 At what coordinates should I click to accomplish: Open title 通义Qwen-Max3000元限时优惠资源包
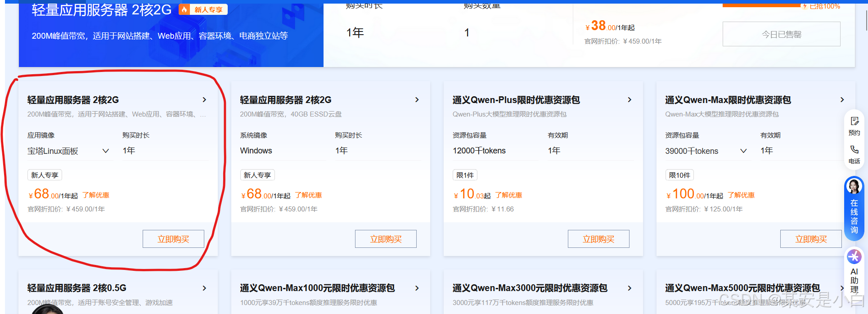click(530, 288)
